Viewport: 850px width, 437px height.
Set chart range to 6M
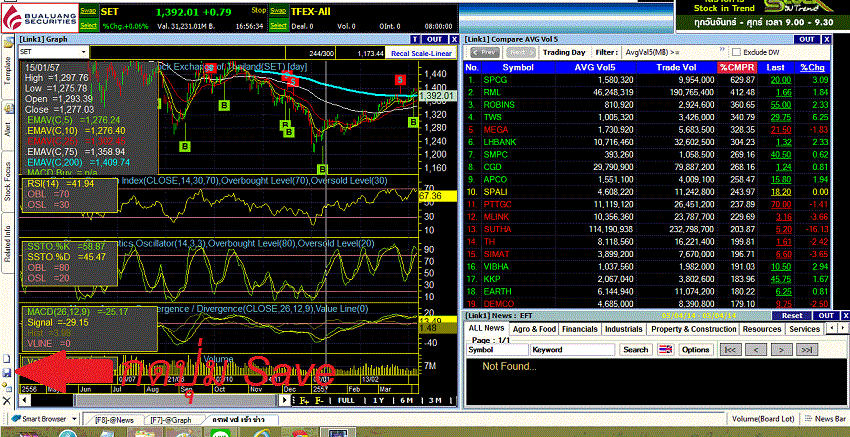pos(407,400)
